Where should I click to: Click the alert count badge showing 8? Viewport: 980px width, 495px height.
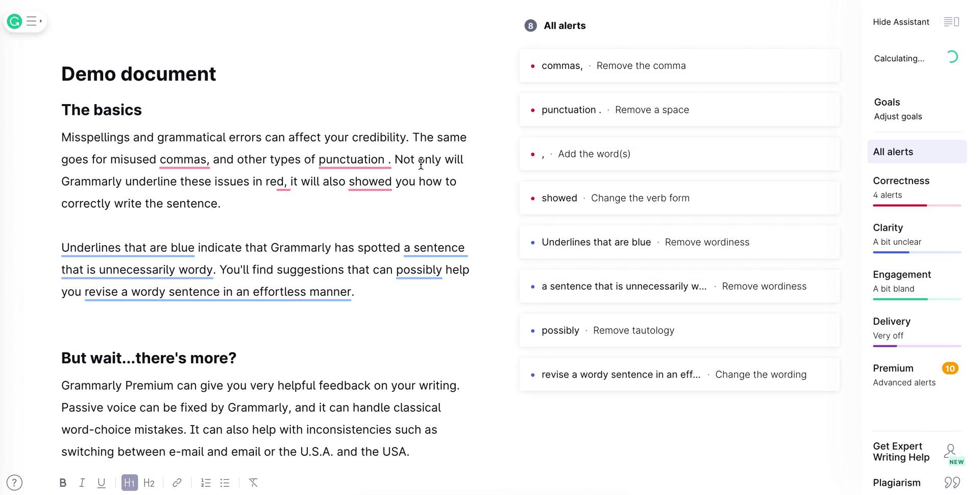tap(531, 26)
